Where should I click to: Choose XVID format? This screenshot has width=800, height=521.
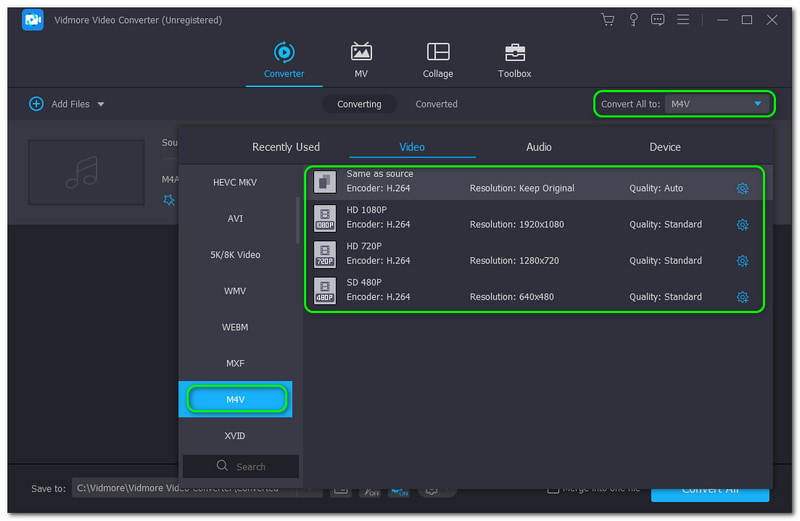pos(235,436)
